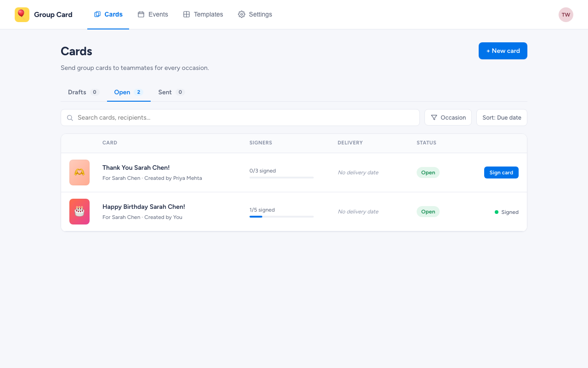Create a card with New card button
This screenshot has height=368, width=588.
[x=503, y=51]
